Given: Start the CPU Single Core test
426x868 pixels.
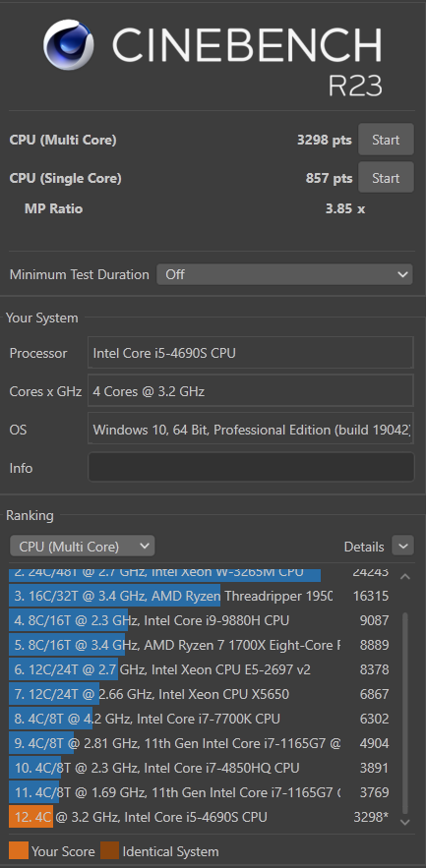Looking at the screenshot, I should [x=386, y=178].
